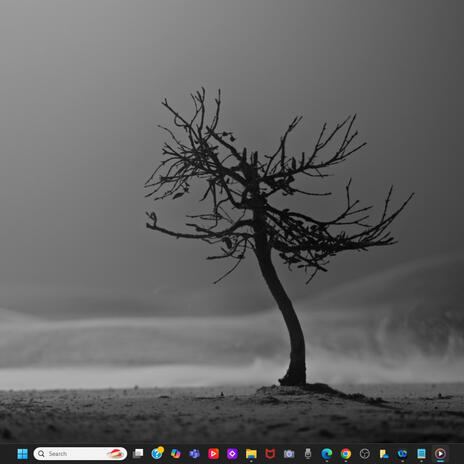
Task: Open the Windows Start menu
Action: coord(22,454)
